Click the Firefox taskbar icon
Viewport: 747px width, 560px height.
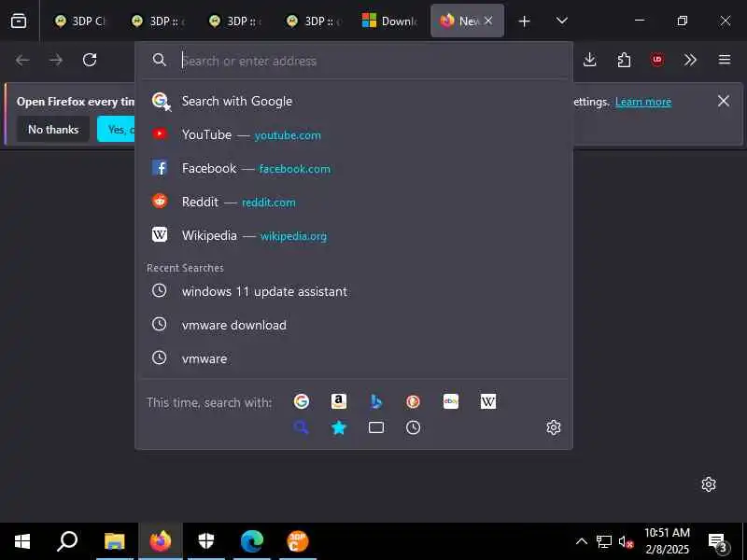coord(161,541)
